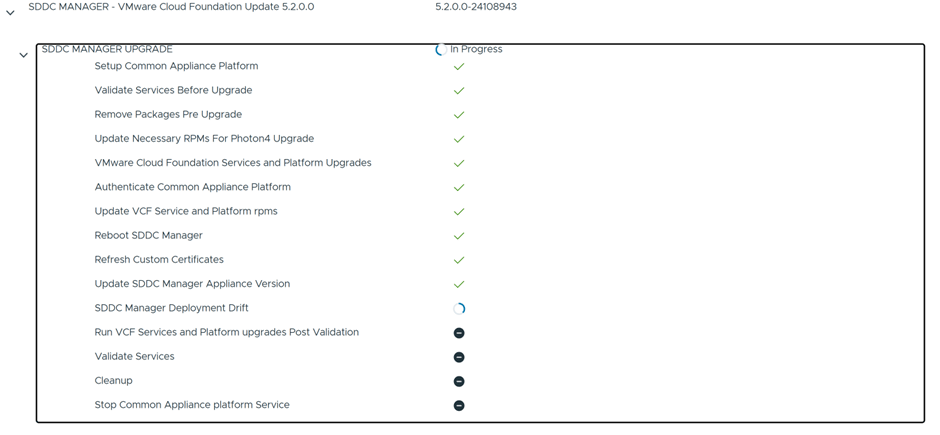Click the version number 5.2.0.0-24108943
The height and width of the screenshot is (435, 940).
click(476, 7)
